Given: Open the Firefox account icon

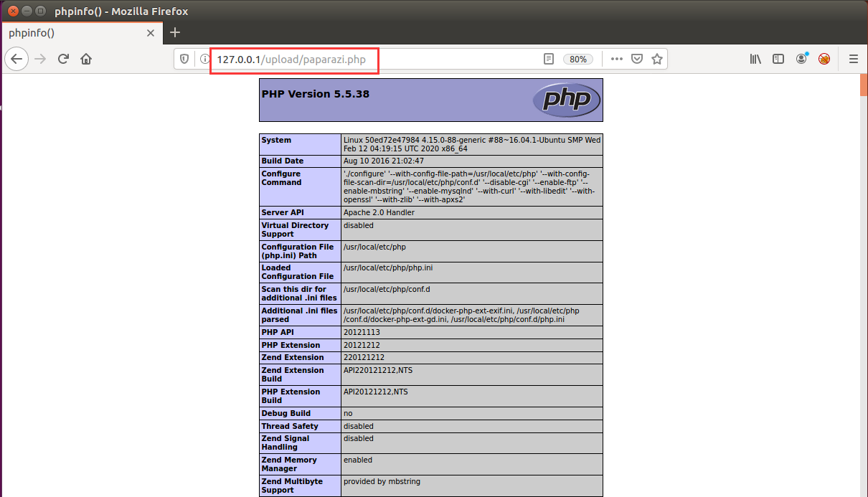Looking at the screenshot, I should tap(801, 60).
